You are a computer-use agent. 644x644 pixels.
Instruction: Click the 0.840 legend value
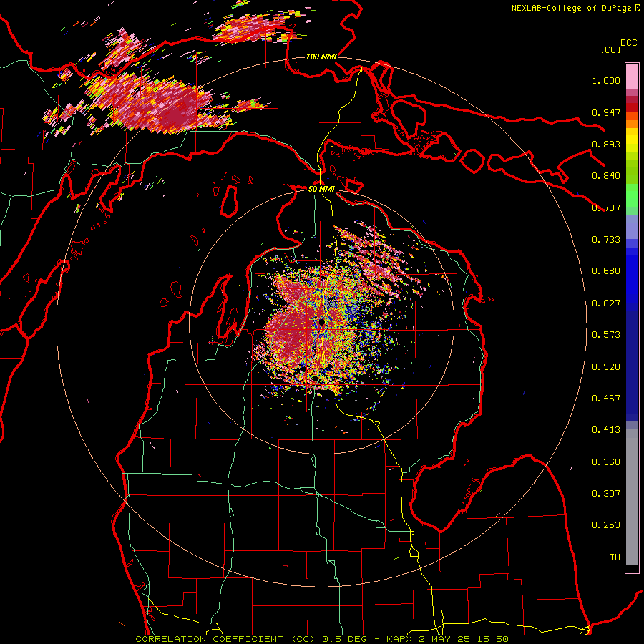(606, 176)
